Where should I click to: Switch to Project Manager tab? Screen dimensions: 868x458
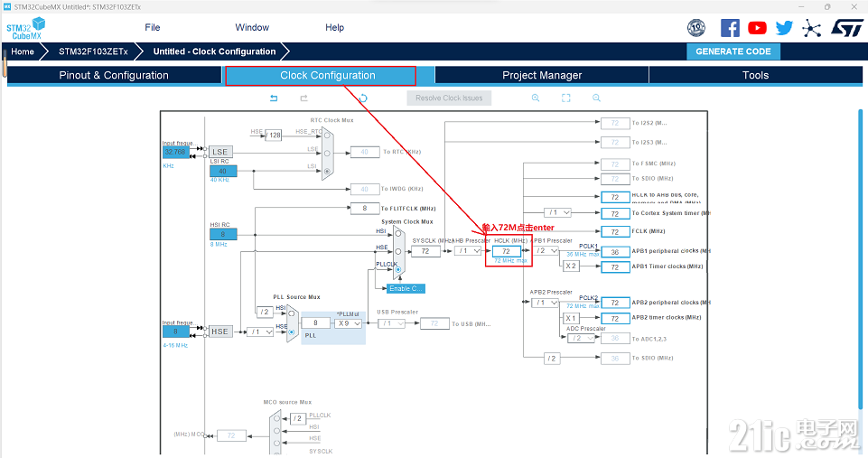click(542, 75)
